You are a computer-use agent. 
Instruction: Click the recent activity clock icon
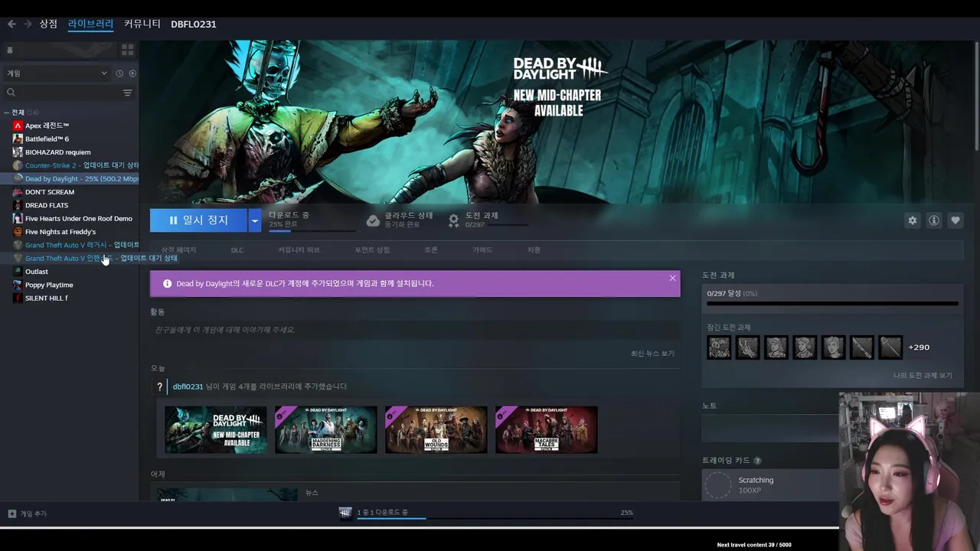119,73
